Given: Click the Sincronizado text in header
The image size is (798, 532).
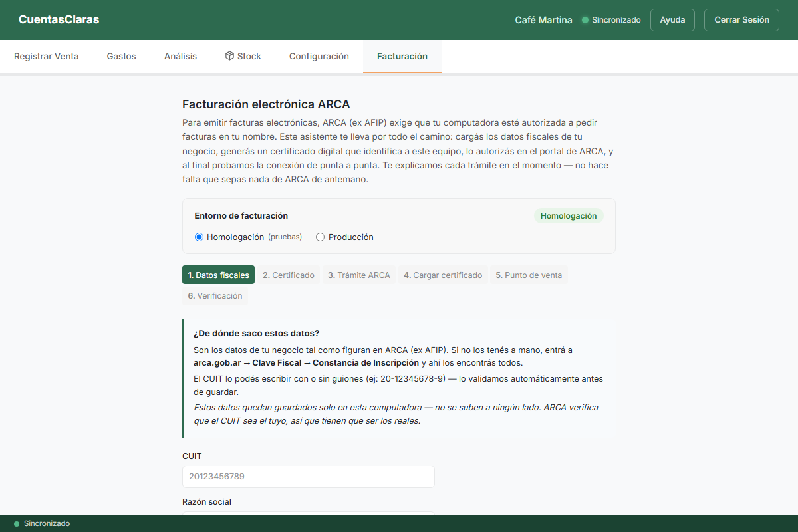Looking at the screenshot, I should (x=616, y=20).
